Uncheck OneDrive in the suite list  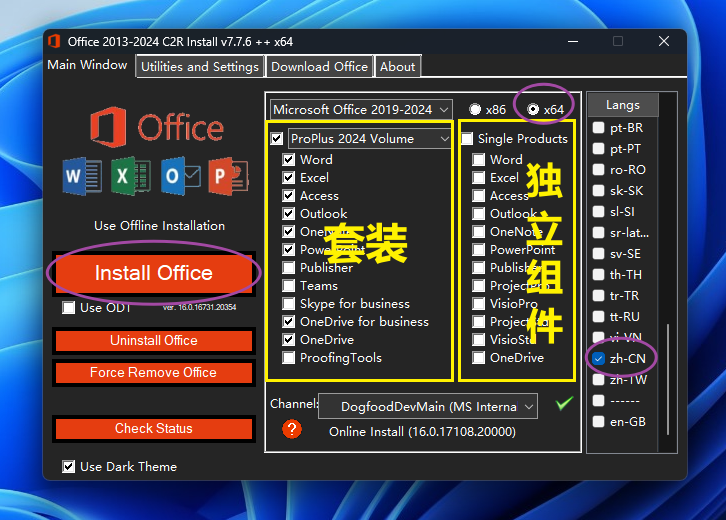[288, 340]
